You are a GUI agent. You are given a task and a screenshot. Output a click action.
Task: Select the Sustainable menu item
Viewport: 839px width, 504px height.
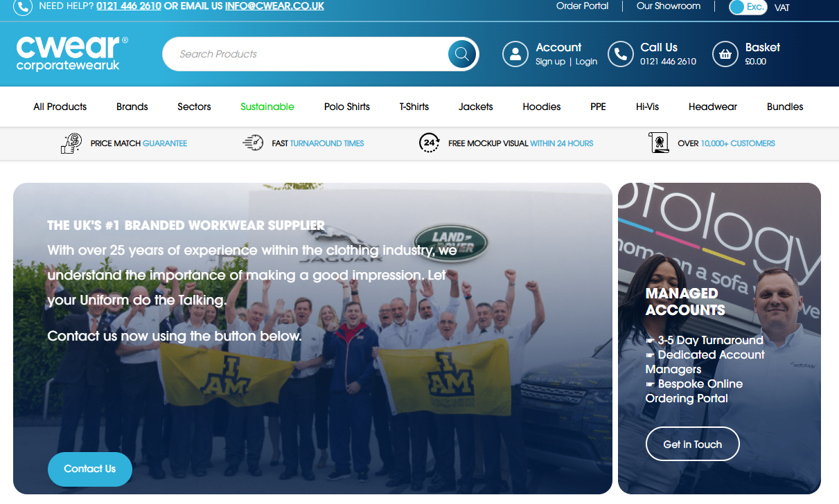267,107
